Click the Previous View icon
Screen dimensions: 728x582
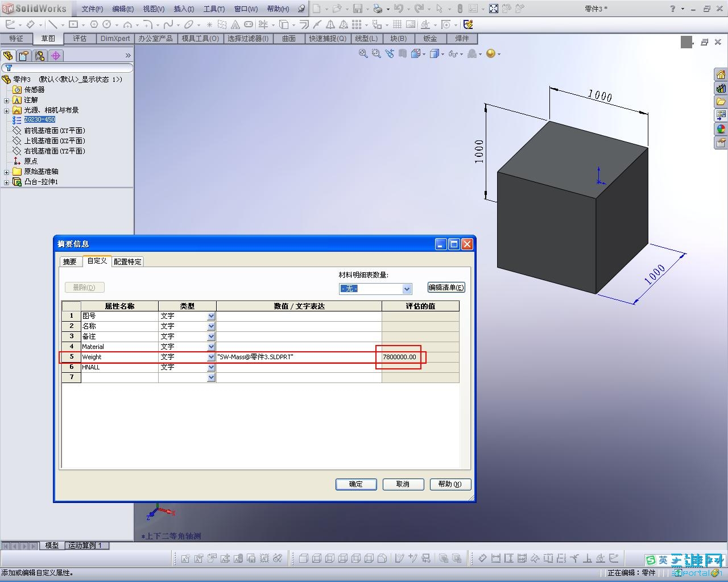coord(390,53)
